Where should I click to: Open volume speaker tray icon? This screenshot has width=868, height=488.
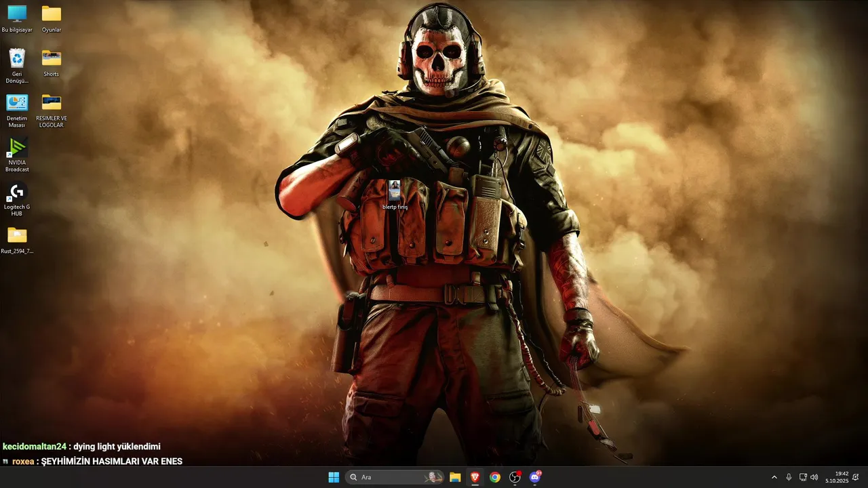click(x=814, y=477)
